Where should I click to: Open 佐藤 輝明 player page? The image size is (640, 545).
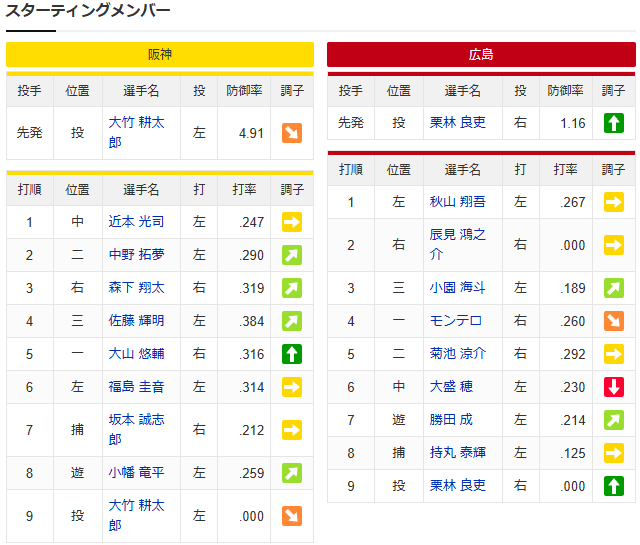[x=136, y=321]
